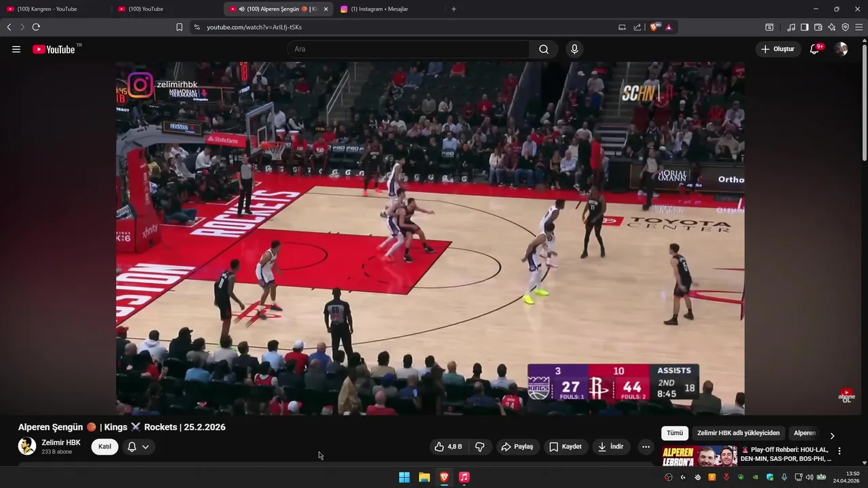This screenshot has width=868, height=488.
Task: Click the Paylaş share button
Action: coord(517,447)
